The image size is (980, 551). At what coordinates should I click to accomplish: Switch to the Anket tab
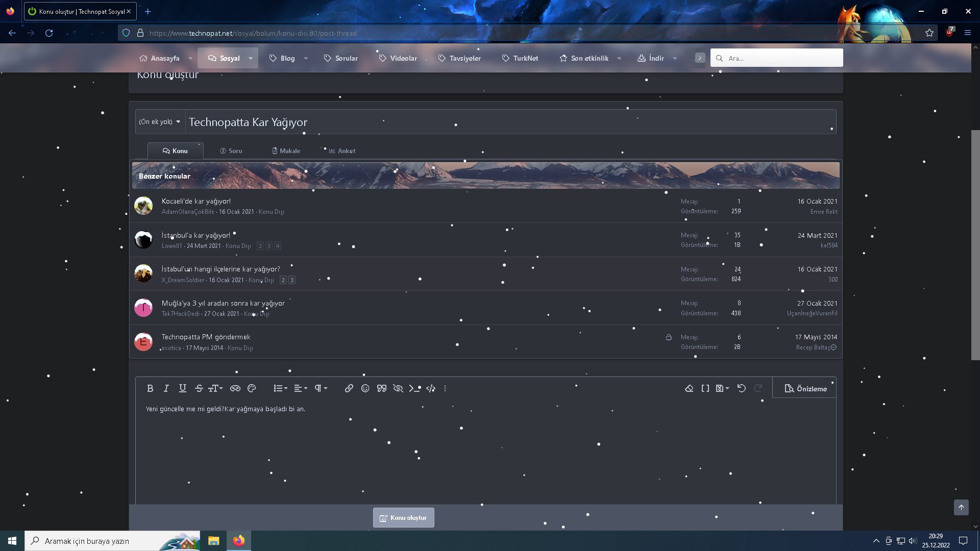tap(342, 151)
